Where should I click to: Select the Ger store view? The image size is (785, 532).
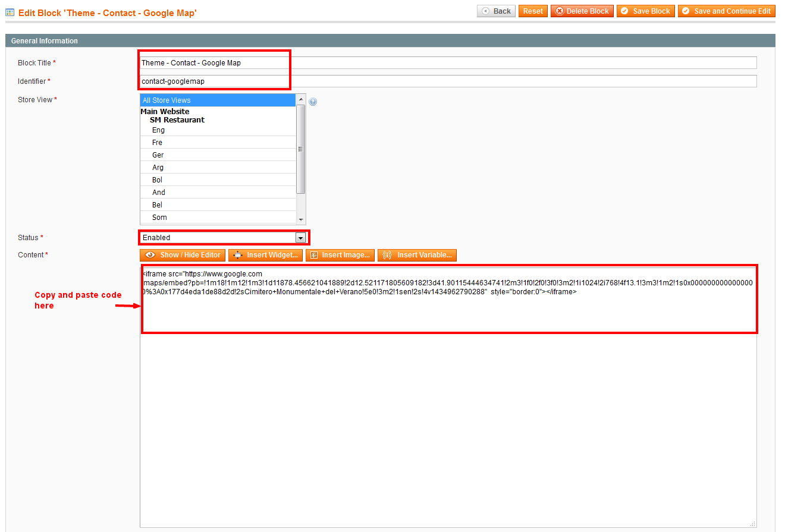[x=218, y=155]
